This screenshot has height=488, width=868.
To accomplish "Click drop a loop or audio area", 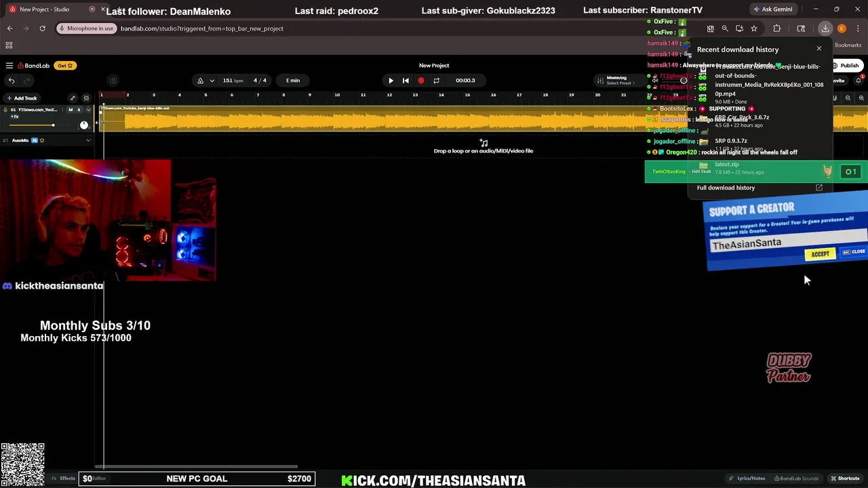I will click(484, 147).
